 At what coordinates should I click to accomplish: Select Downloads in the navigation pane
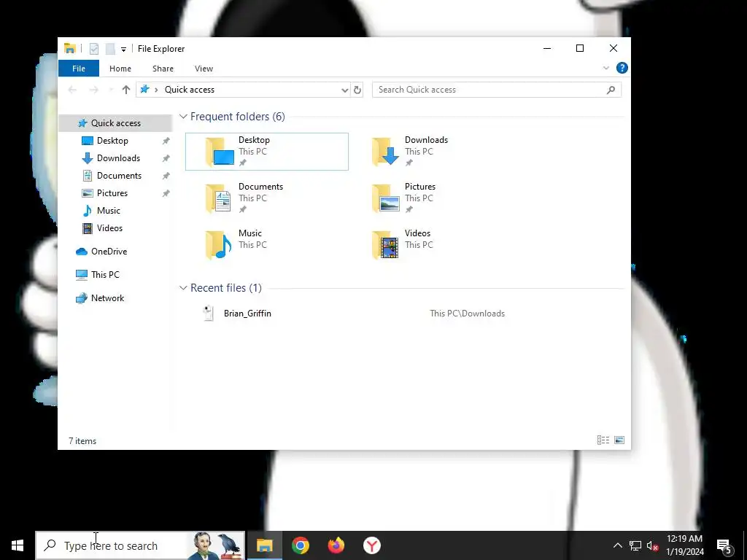118,158
